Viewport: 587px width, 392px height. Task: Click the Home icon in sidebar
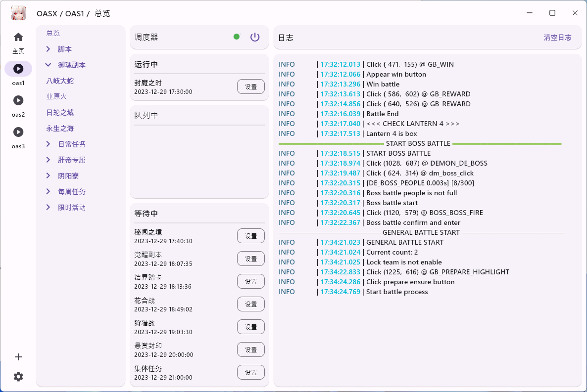18,37
